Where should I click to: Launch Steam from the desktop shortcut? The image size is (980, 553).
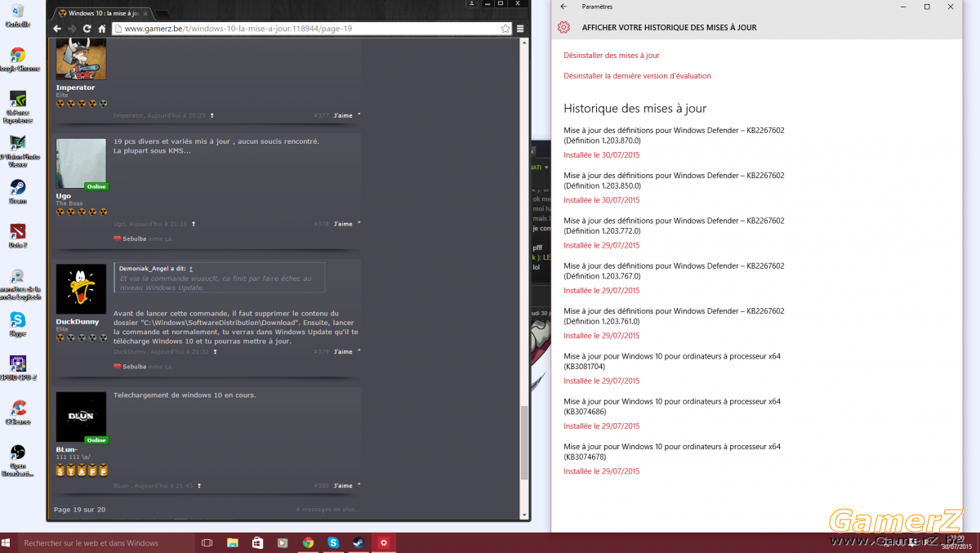pyautogui.click(x=17, y=192)
